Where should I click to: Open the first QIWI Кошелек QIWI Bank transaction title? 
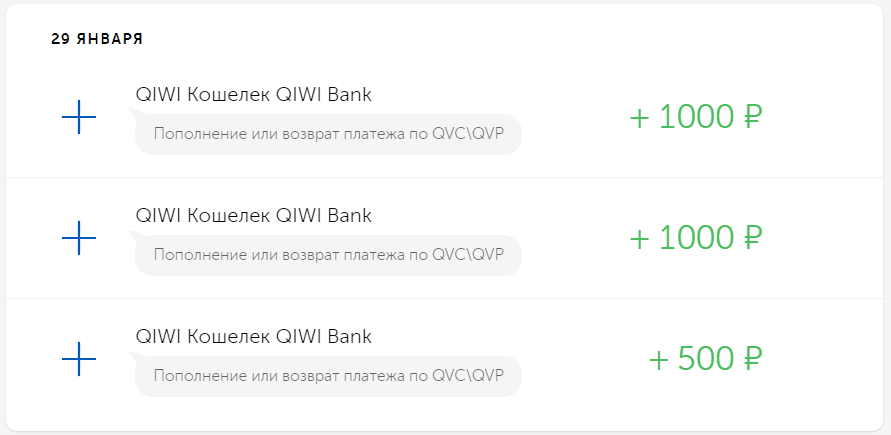pyautogui.click(x=253, y=95)
